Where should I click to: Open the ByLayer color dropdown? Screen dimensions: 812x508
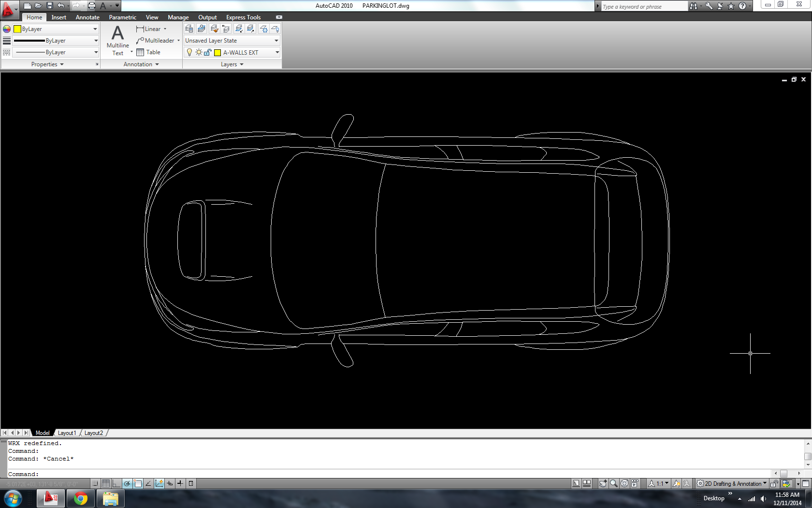pyautogui.click(x=56, y=29)
